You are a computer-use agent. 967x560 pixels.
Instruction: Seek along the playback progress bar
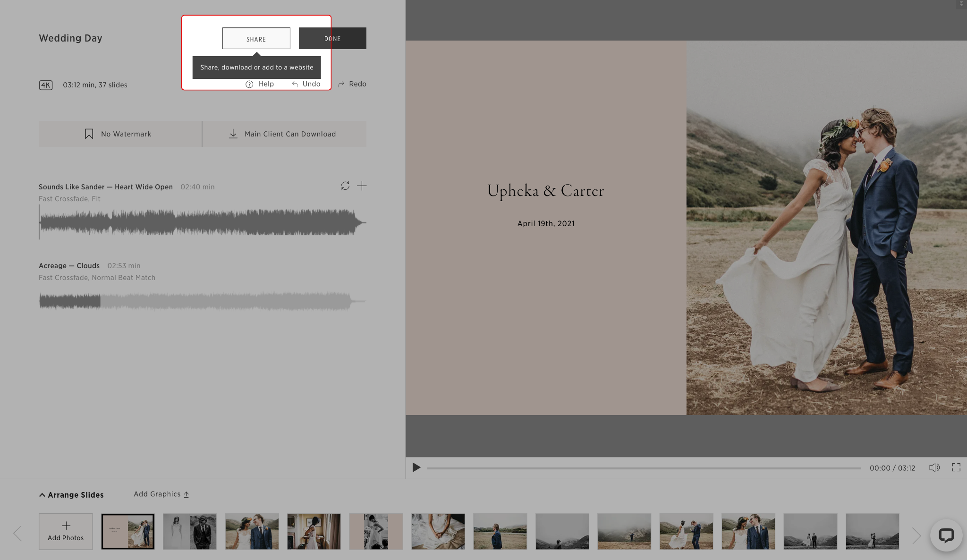pos(644,468)
